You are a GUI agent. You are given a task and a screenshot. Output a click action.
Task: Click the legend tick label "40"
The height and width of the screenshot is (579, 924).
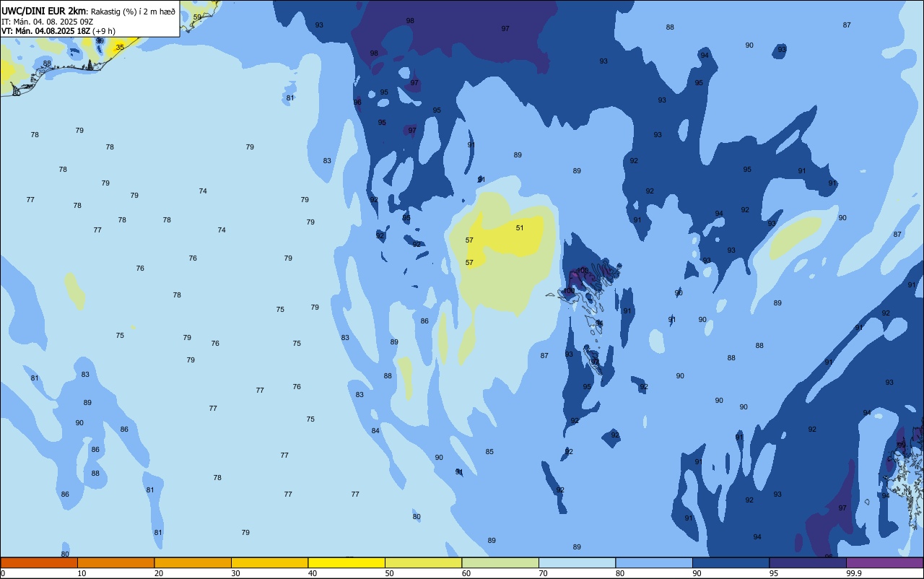pos(313,573)
